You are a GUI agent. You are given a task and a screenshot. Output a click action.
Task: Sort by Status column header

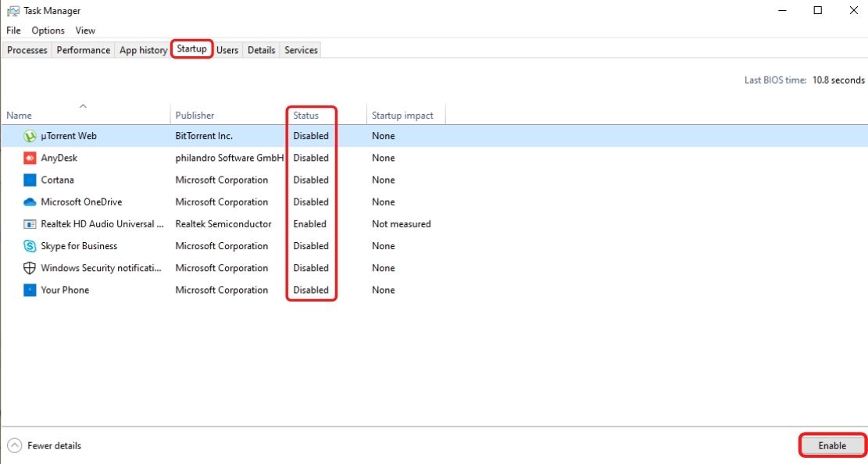click(306, 116)
